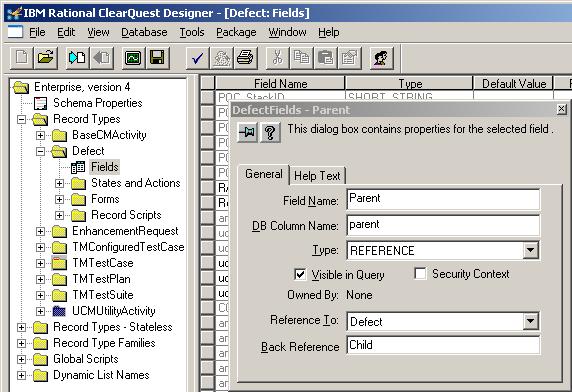Expand the EnhancementRequest node
The width and height of the screenshot is (572, 392).
coord(40,232)
